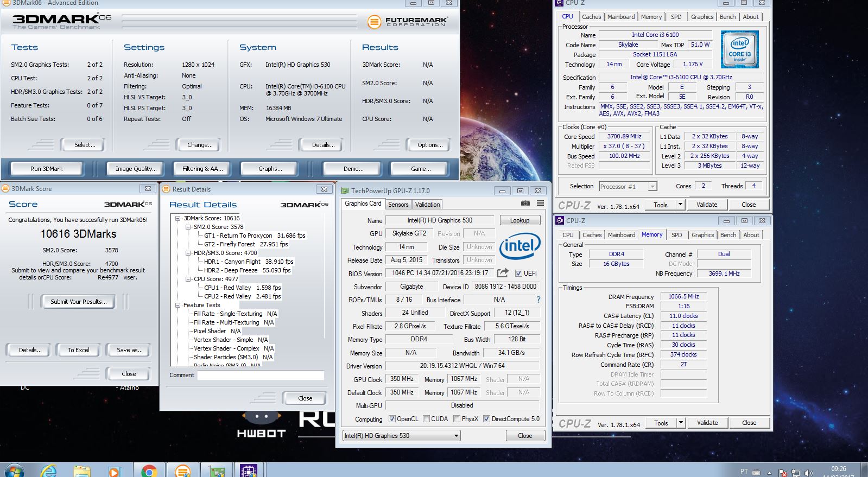Open Tools dropdown arrow in CPU-Z CPU window
Screen dimensions: 868x477
(680, 205)
